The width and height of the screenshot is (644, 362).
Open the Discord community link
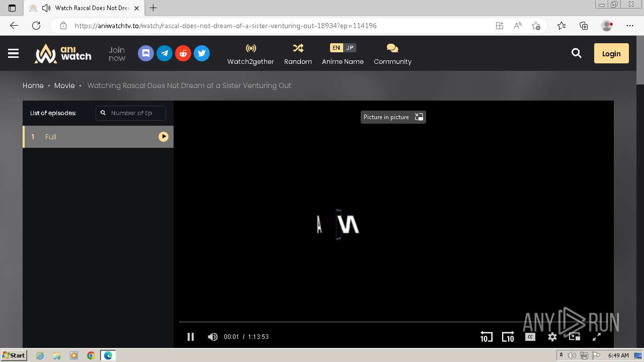146,53
